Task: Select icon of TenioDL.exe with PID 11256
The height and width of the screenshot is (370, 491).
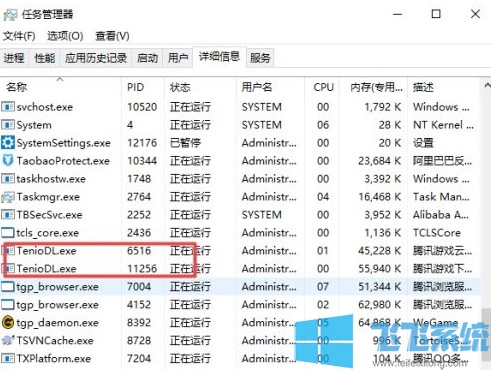Action: pyautogui.click(x=9, y=269)
